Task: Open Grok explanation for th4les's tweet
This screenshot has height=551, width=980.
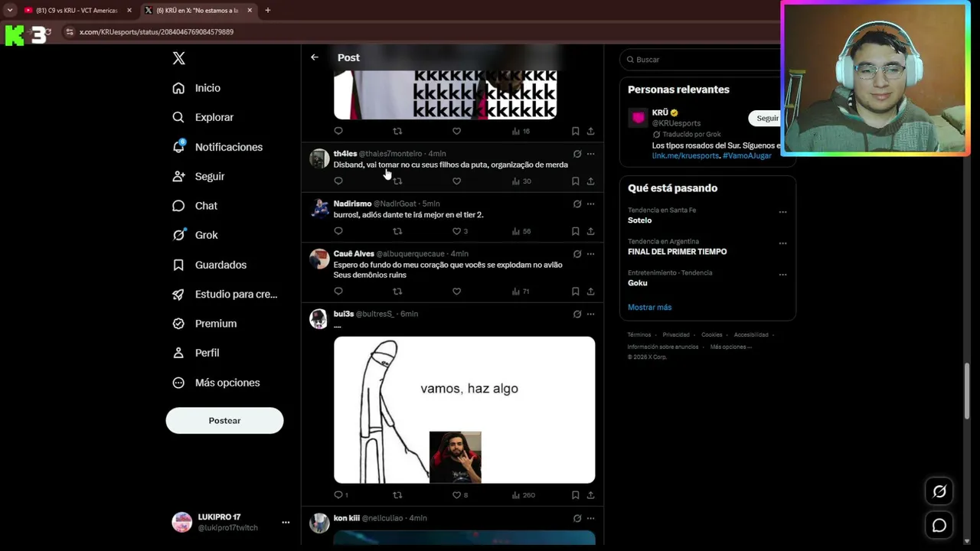Action: (577, 154)
